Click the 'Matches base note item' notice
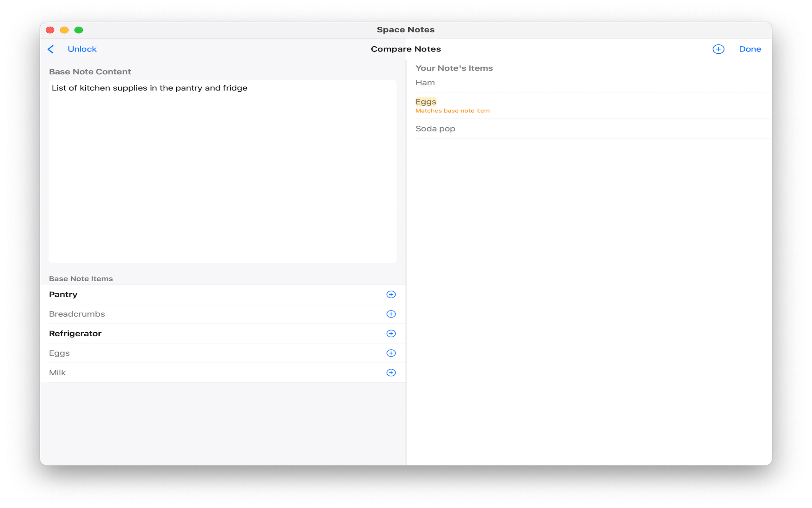Image resolution: width=812 pixels, height=508 pixels. point(452,110)
